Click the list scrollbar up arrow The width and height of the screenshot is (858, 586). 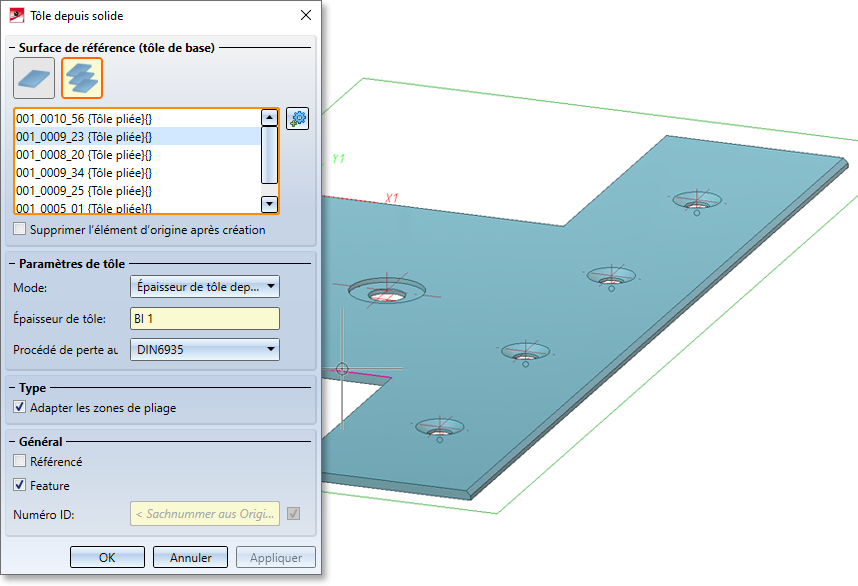click(269, 118)
